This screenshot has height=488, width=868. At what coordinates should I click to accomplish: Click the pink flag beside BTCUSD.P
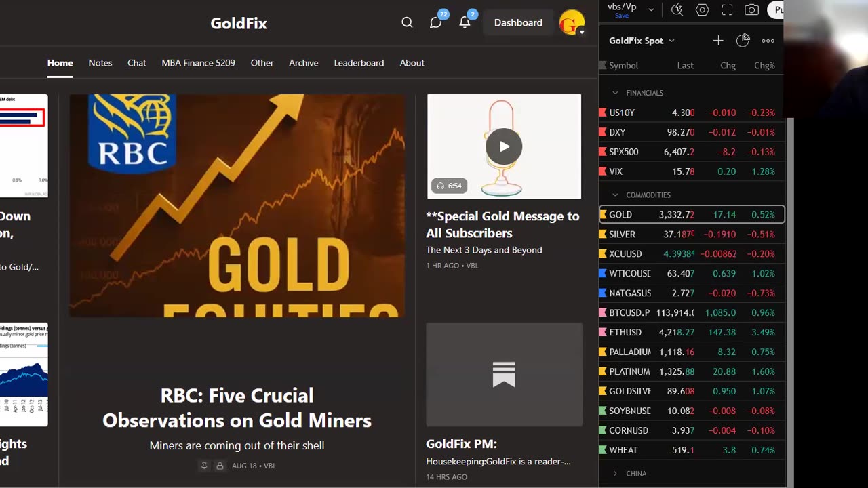click(602, 312)
